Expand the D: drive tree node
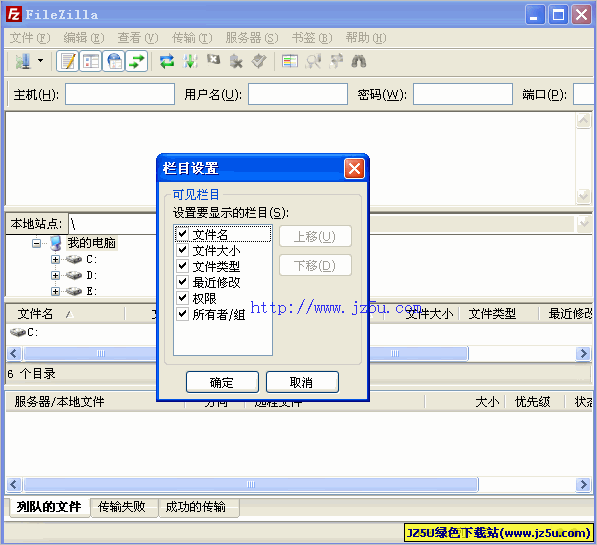Image resolution: width=597 pixels, height=545 pixels. pos(55,275)
